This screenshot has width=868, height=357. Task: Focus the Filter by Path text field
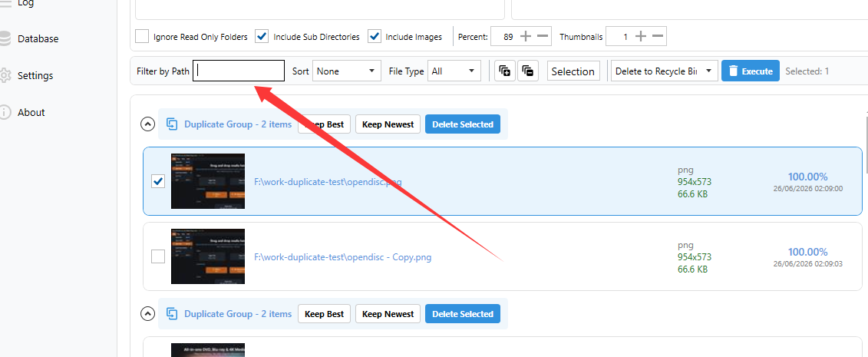(239, 71)
